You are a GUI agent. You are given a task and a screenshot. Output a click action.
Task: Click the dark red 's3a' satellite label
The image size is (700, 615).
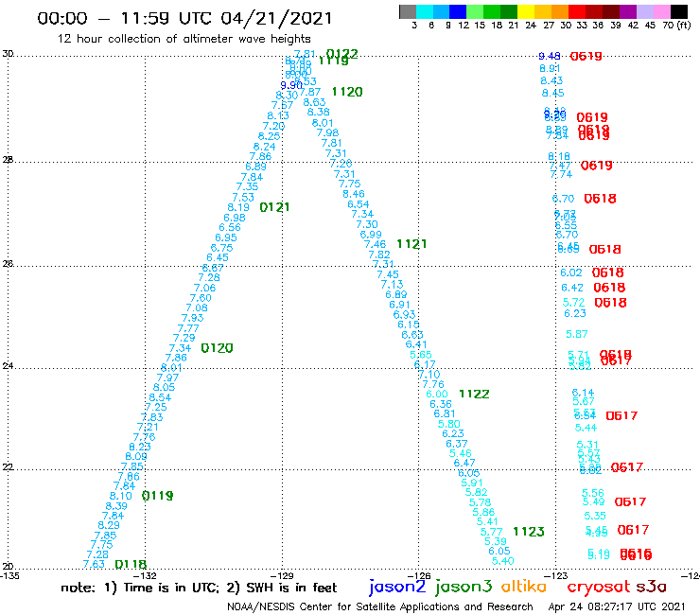(651, 587)
